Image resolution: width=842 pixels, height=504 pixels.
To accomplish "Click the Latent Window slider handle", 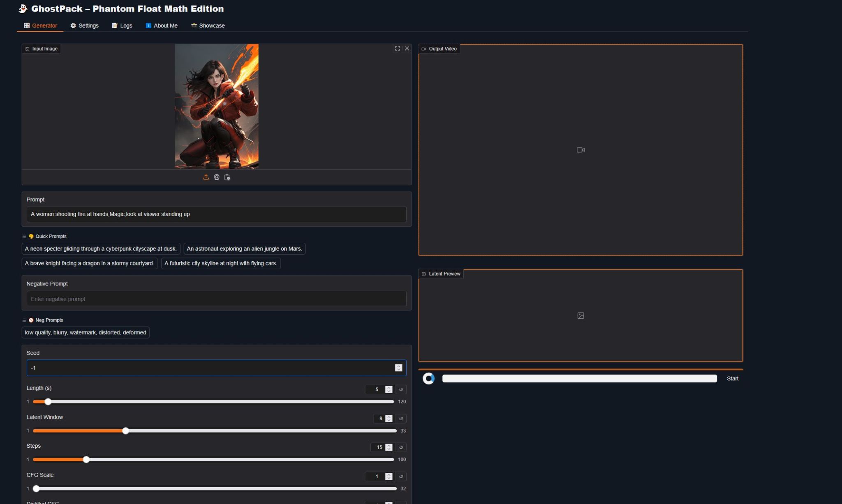I will [125, 430].
